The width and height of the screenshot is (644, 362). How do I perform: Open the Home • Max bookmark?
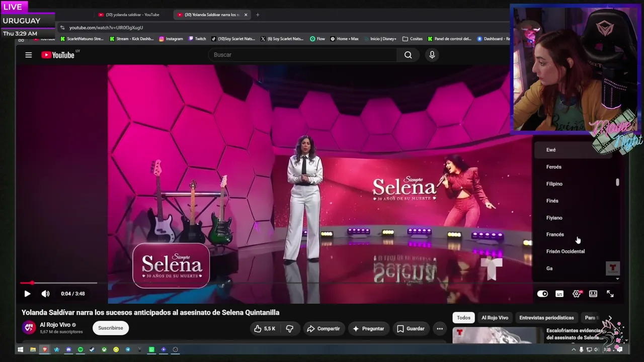click(345, 39)
